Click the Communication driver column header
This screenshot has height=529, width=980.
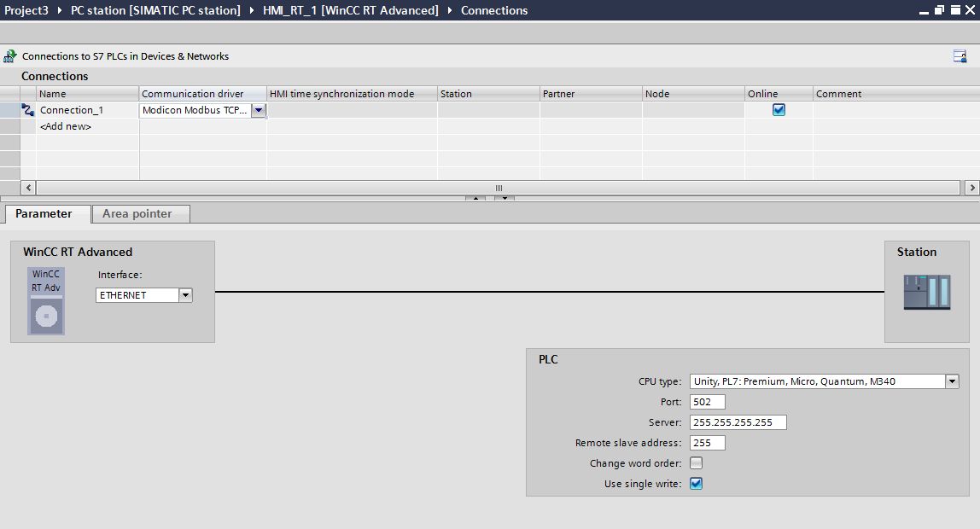(x=202, y=94)
